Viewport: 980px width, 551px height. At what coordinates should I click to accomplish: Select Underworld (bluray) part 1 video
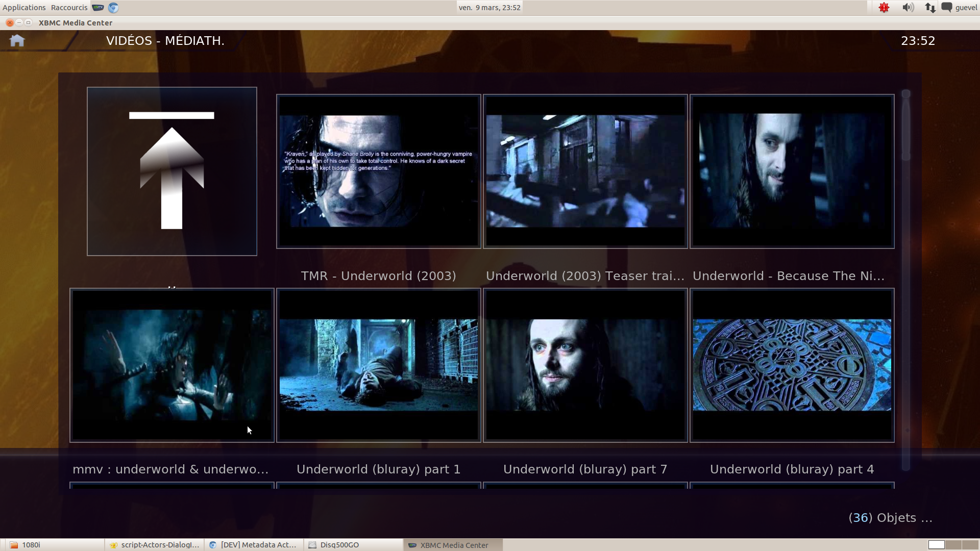click(x=378, y=365)
